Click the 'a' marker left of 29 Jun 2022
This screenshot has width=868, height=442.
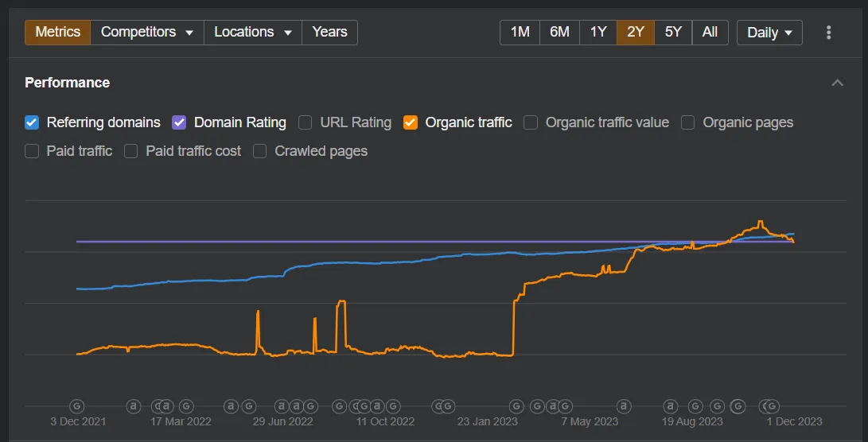tap(231, 405)
